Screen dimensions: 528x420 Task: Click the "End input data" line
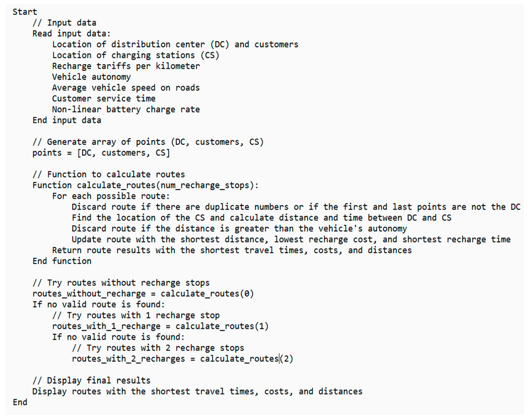pyautogui.click(x=67, y=120)
